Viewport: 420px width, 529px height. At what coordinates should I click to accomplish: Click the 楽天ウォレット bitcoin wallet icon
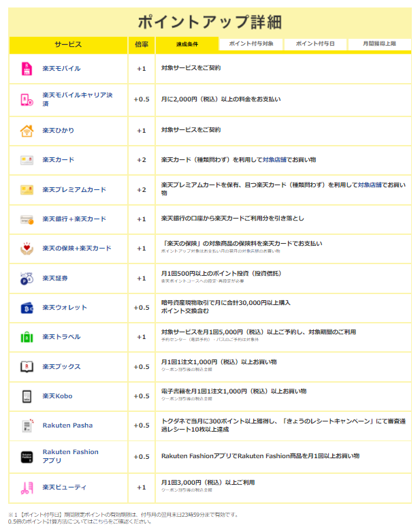coord(27,308)
